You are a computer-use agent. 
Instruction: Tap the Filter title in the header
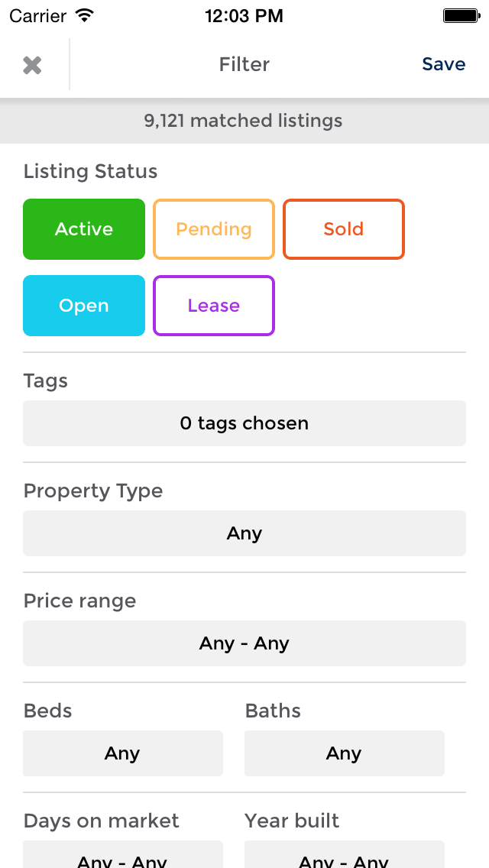coord(244,64)
